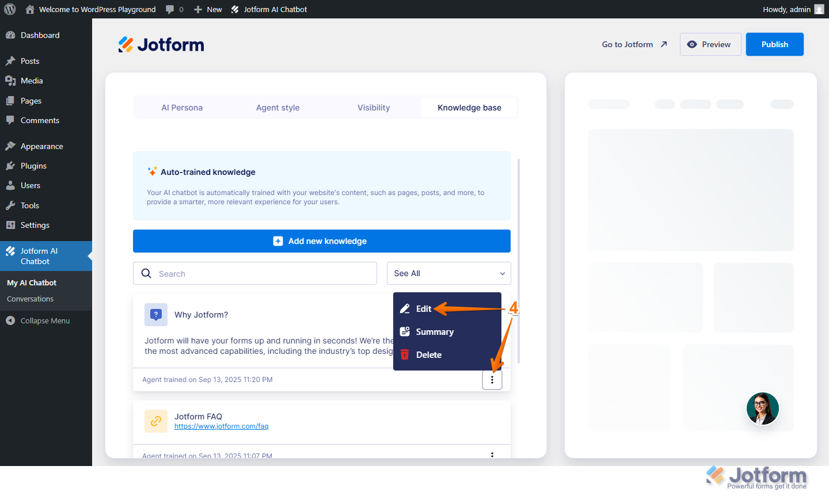Open Jotform AI Chatbot in the admin bar
Screen dimensions: 829x504
269,9
